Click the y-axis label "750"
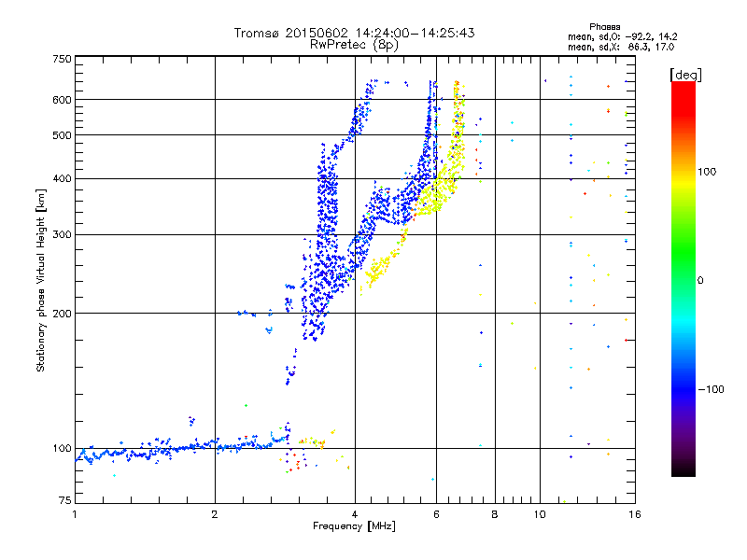 click(62, 59)
